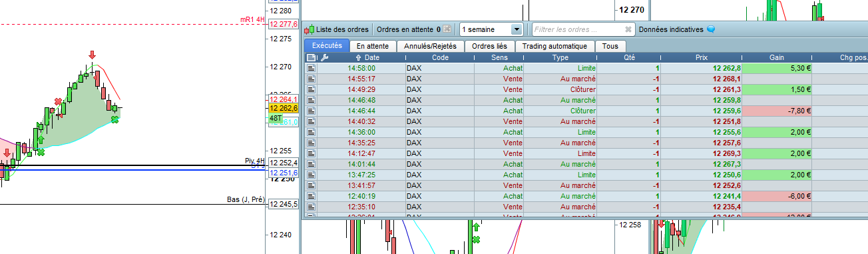The height and width of the screenshot is (254, 868).
Task: Click the price 12 268,1 in the orders table
Action: pyautogui.click(x=727, y=79)
